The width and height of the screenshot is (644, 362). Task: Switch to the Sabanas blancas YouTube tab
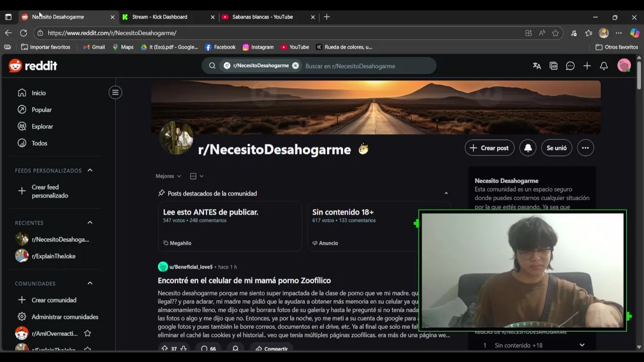268,17
